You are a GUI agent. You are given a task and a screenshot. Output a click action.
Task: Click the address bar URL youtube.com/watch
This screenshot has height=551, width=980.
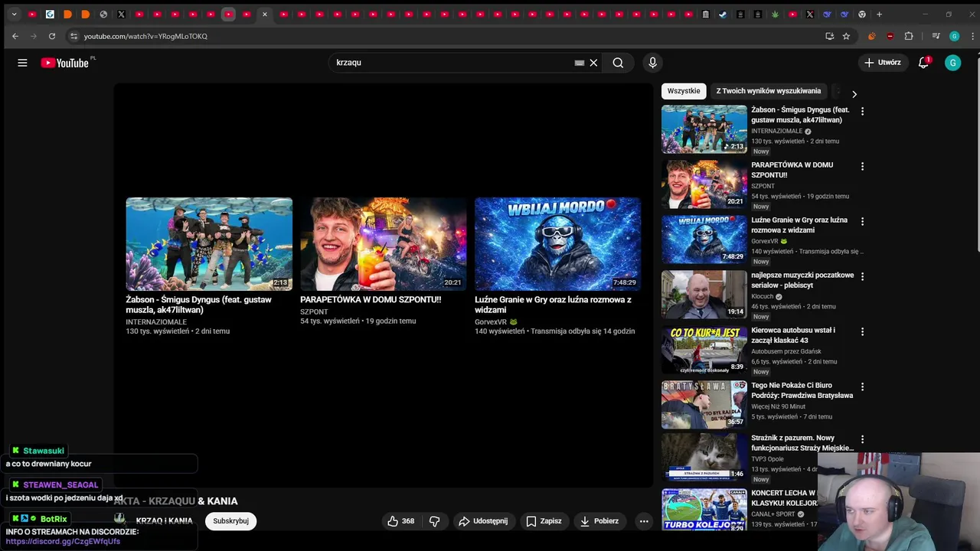pos(145,36)
